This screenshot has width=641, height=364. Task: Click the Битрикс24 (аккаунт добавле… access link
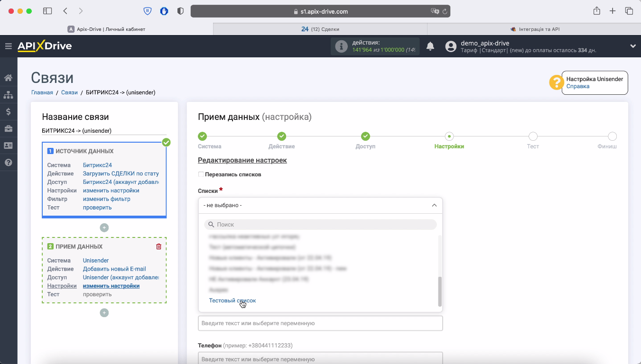click(121, 182)
